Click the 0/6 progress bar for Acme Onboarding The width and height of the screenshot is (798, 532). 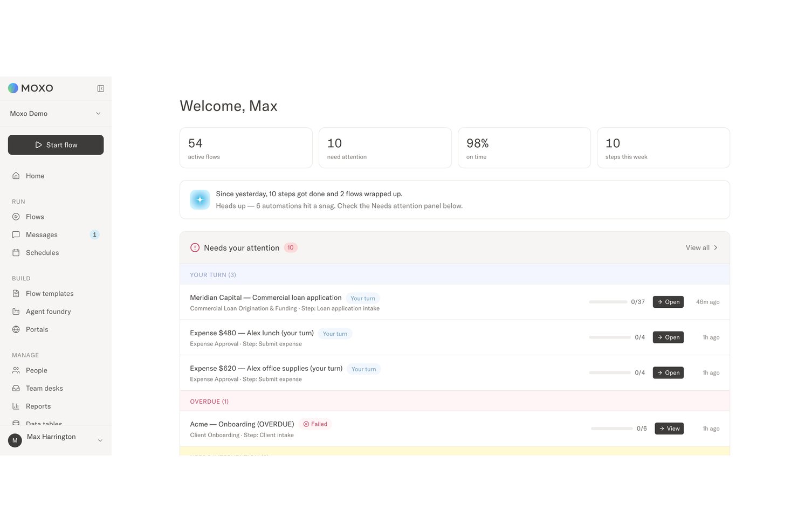point(612,429)
